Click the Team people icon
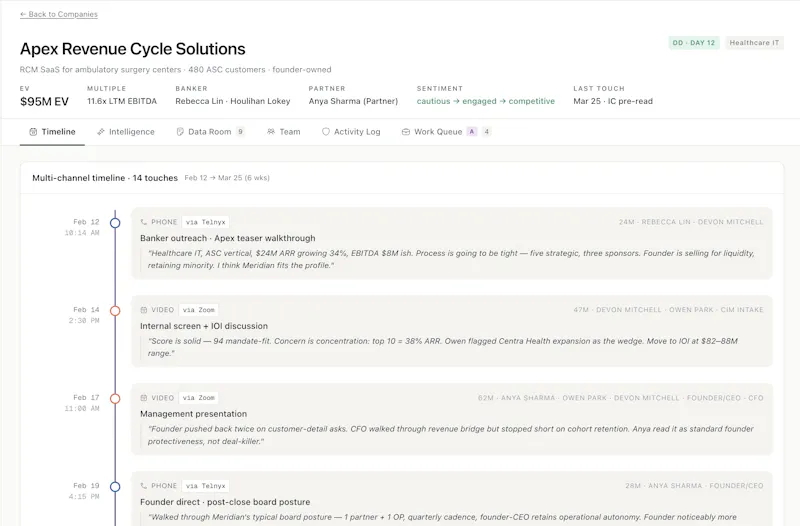The width and height of the screenshot is (800, 526). 271,132
